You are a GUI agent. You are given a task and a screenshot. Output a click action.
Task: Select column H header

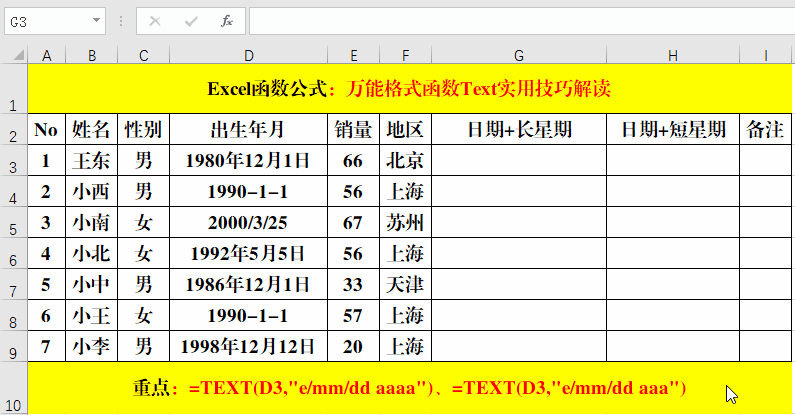click(673, 55)
